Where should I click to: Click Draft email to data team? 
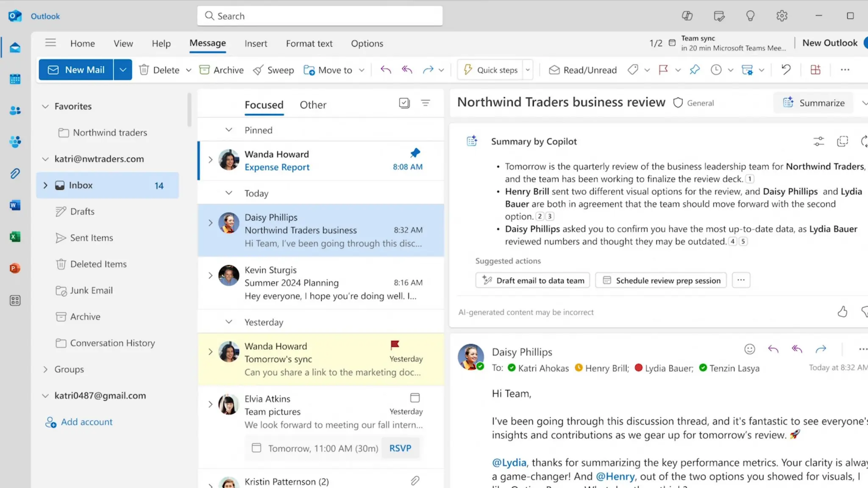532,280
